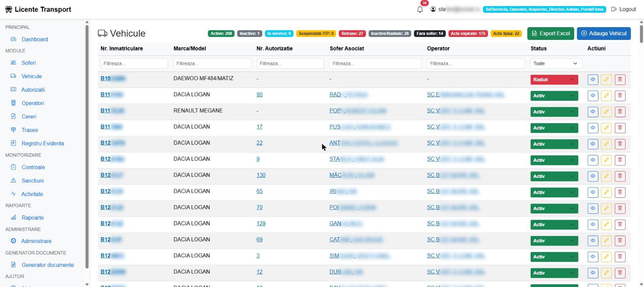This screenshot has height=287, width=644.
Task: Click the pencil icon in RENAULT MEGANE row
Action: pos(606,112)
